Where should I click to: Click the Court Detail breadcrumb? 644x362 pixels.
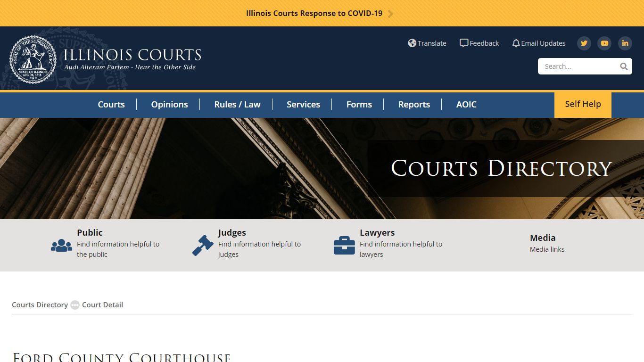tap(102, 305)
